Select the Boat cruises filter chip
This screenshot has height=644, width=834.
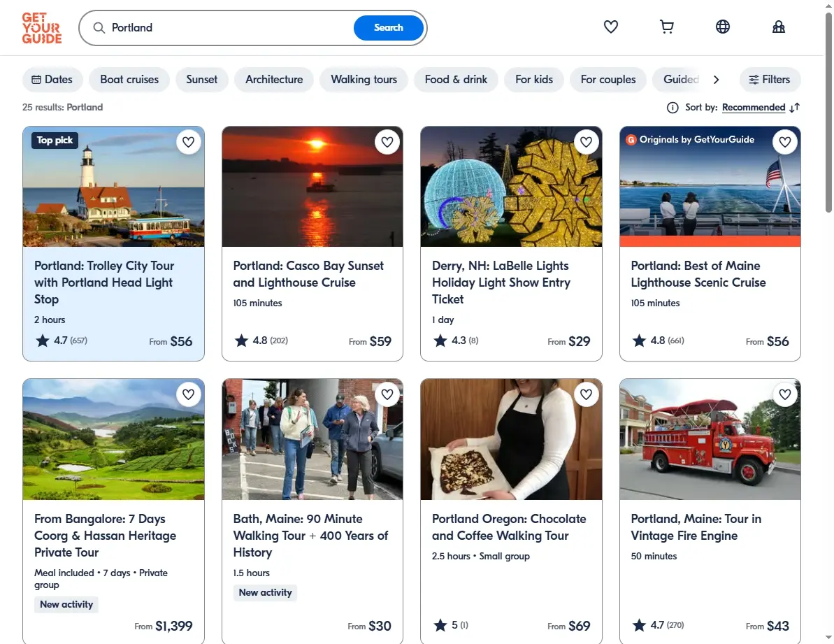[129, 80]
